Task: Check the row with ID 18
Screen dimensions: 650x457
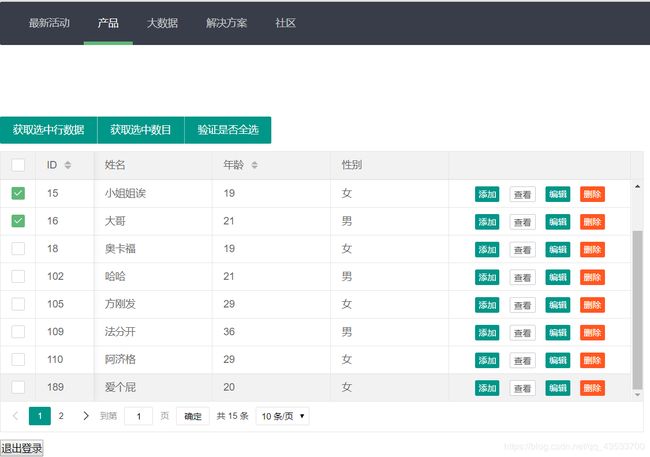Action: 18,249
